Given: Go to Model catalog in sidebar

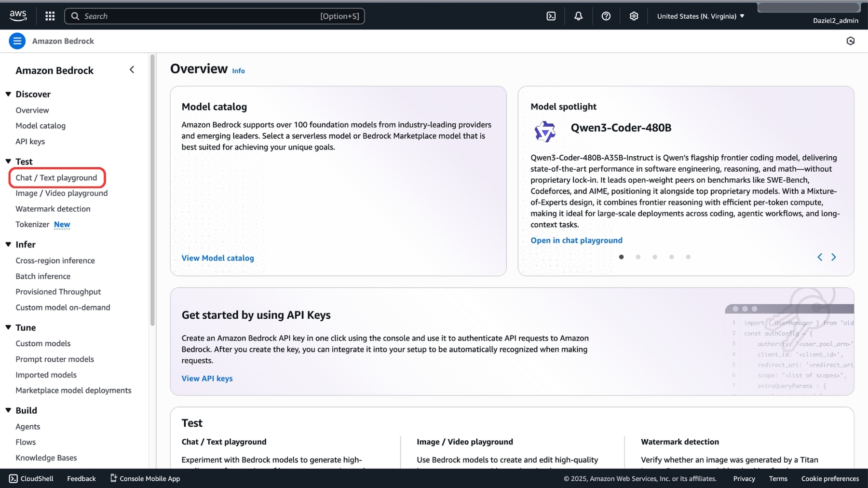Looking at the screenshot, I should [x=41, y=126].
